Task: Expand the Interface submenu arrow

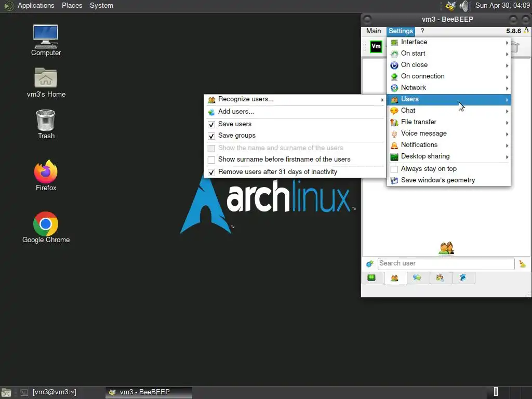Action: tap(507, 43)
